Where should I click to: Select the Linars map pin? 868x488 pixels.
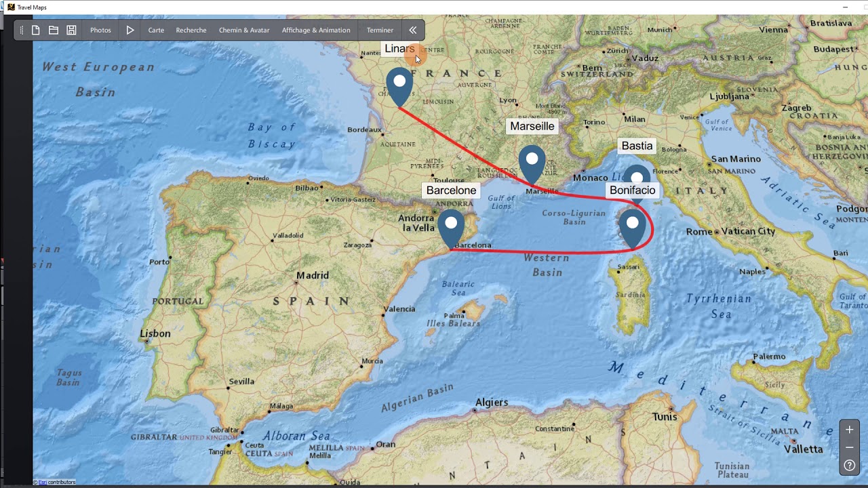tap(399, 87)
